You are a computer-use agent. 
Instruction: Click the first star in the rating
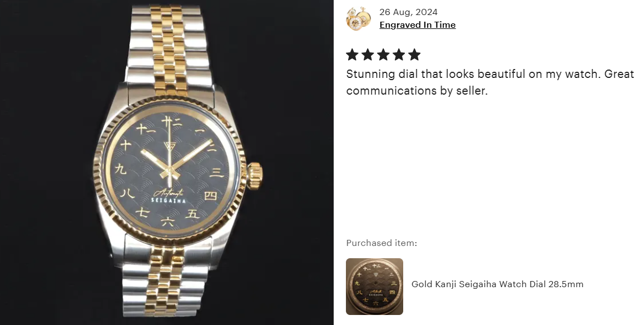(x=352, y=54)
